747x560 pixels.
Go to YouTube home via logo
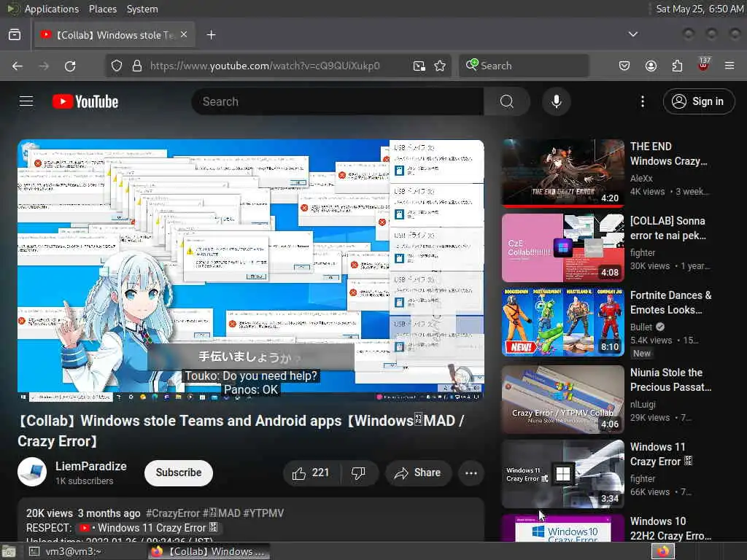click(x=85, y=101)
